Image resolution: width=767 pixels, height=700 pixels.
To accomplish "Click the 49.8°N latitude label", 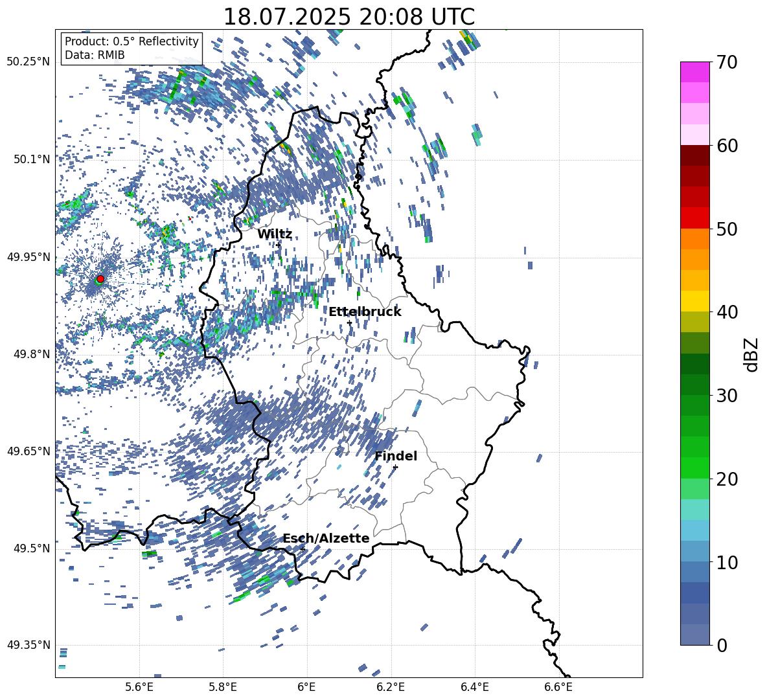I will [31, 354].
